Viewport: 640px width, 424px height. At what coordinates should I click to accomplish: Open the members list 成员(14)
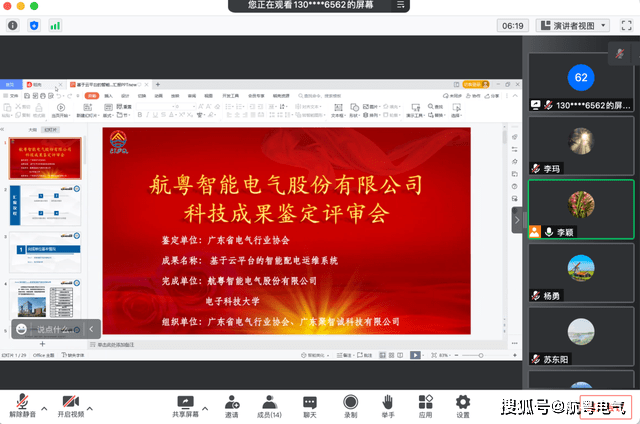tap(269, 406)
